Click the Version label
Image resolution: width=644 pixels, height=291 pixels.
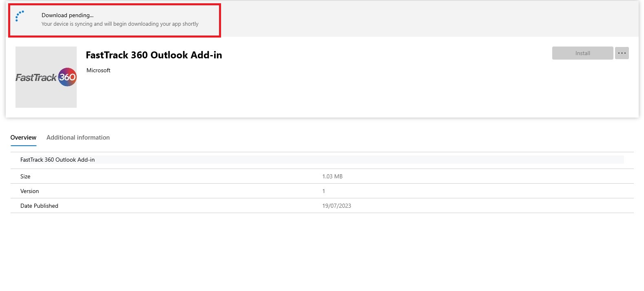(30, 191)
